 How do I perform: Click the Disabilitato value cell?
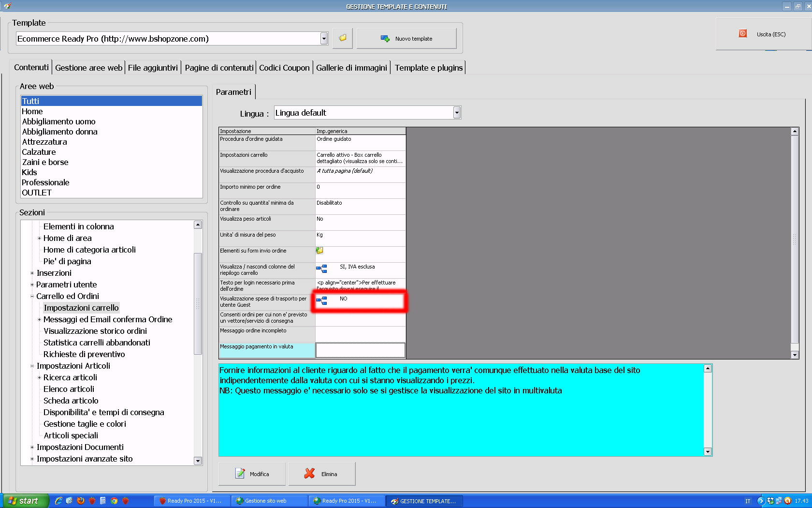[x=360, y=207]
